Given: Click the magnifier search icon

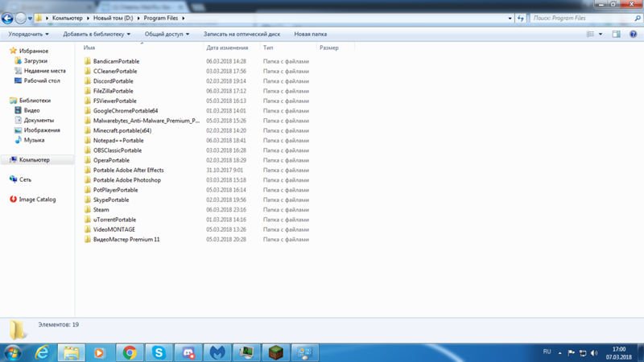Looking at the screenshot, I should (638, 18).
